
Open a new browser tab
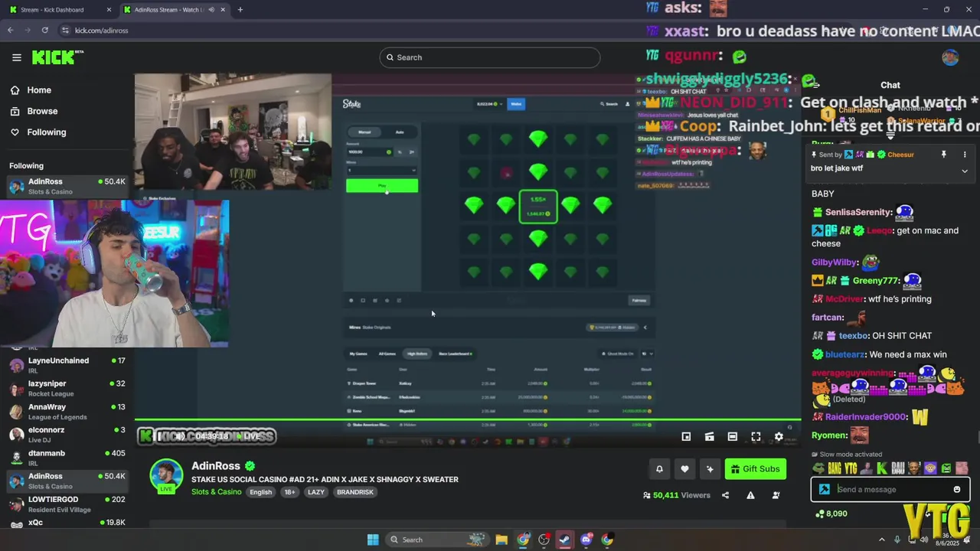tap(240, 10)
